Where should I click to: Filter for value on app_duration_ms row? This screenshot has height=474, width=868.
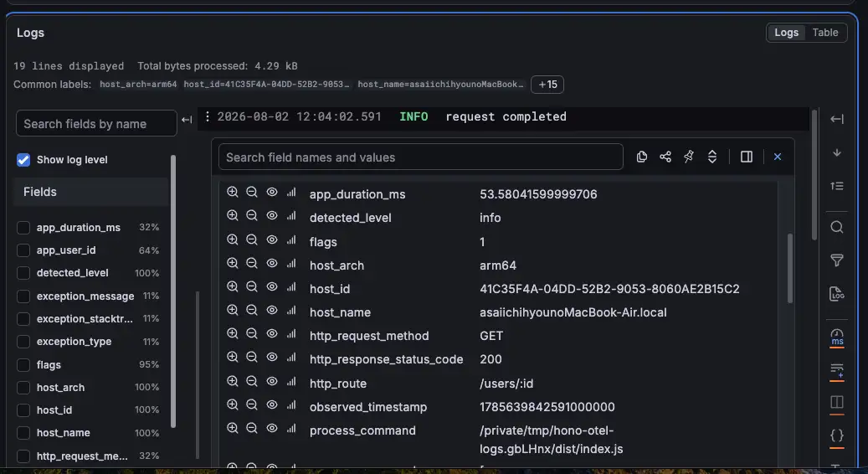point(233,192)
